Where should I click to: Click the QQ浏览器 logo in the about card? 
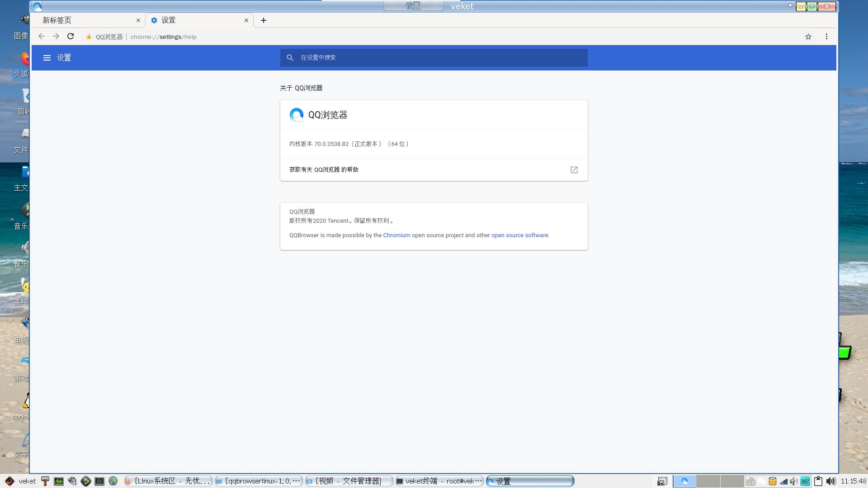[297, 115]
